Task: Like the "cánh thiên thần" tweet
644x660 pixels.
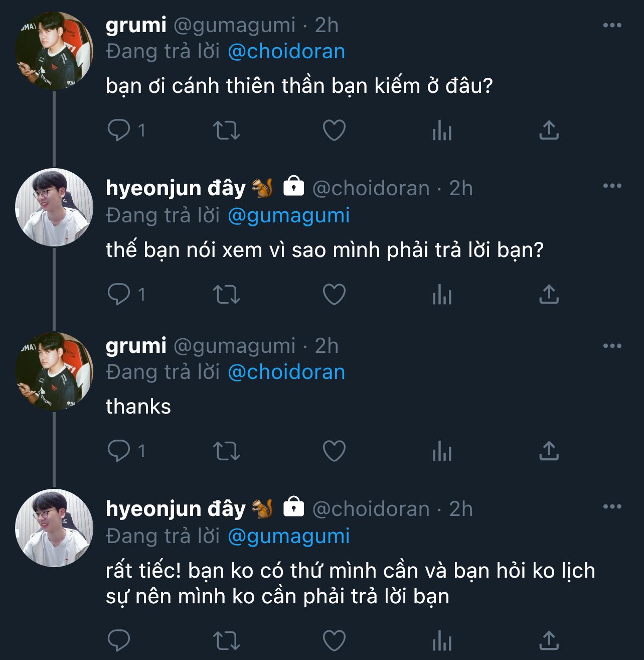Action: [x=334, y=130]
